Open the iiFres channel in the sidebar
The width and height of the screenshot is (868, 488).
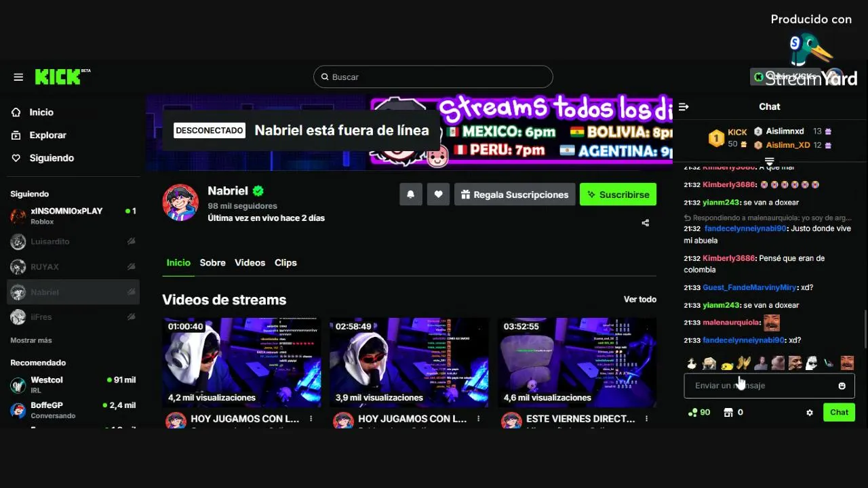(73, 317)
